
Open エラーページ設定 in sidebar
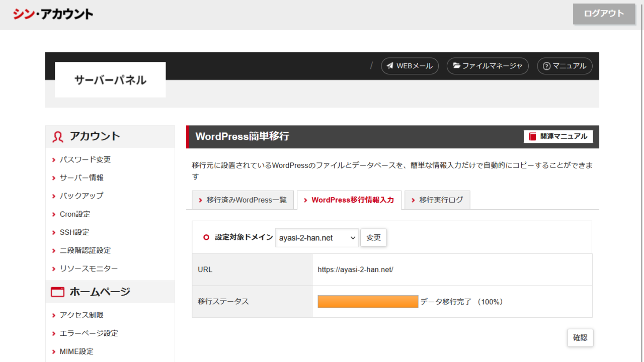89,333
